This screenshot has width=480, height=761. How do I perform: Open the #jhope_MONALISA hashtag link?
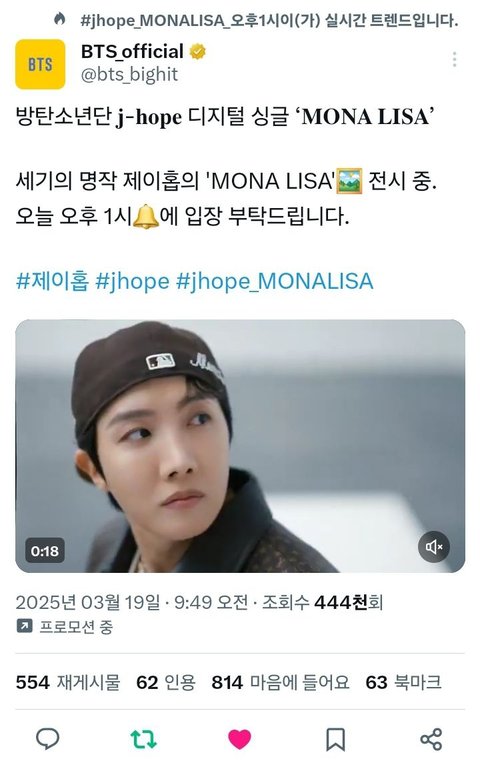(275, 282)
